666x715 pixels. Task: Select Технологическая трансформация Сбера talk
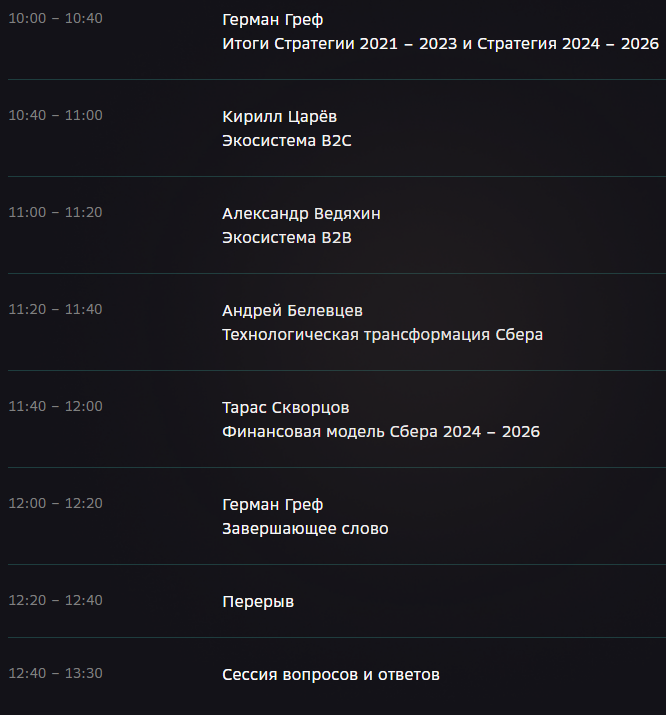point(382,335)
